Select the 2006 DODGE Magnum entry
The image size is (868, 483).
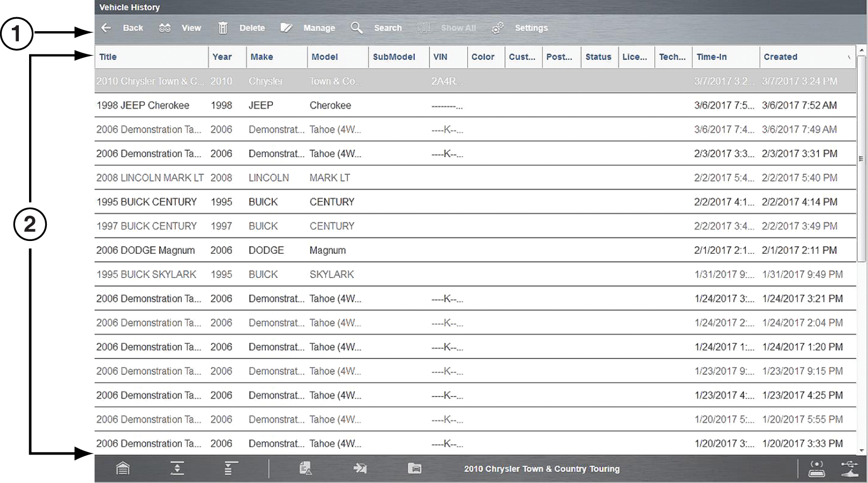coord(145,251)
